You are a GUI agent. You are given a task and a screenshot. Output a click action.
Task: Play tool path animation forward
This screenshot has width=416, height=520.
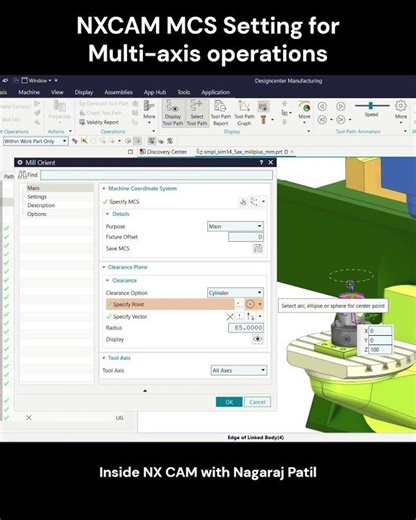coord(340,106)
